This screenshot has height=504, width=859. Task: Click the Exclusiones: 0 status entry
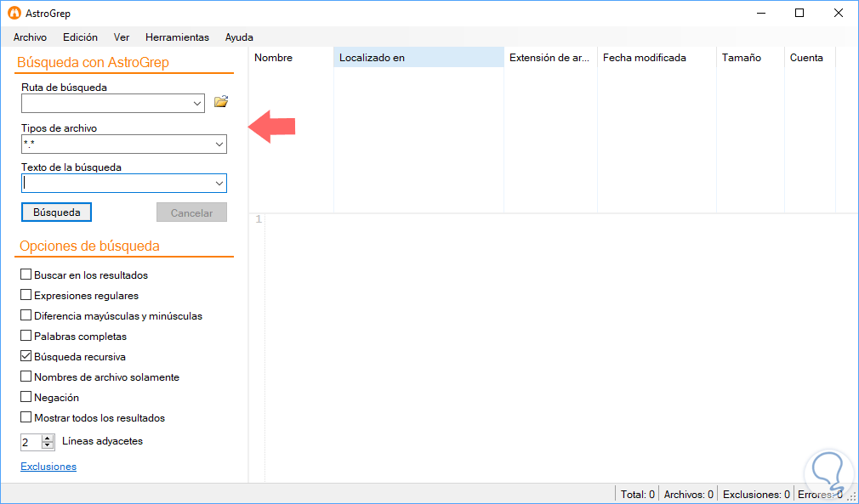point(756,494)
